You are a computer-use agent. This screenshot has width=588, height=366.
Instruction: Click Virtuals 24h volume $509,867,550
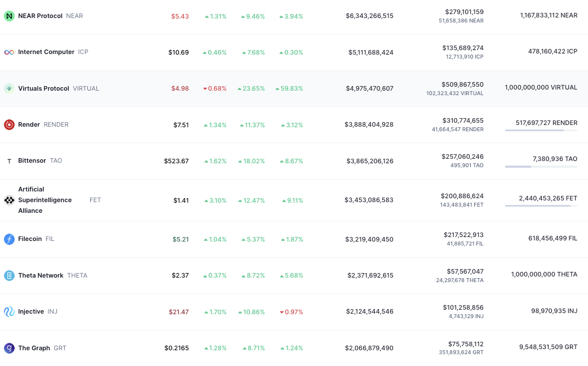pos(462,84)
